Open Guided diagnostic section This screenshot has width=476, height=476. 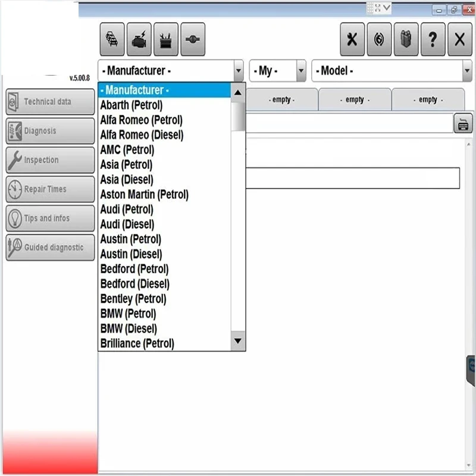(51, 248)
